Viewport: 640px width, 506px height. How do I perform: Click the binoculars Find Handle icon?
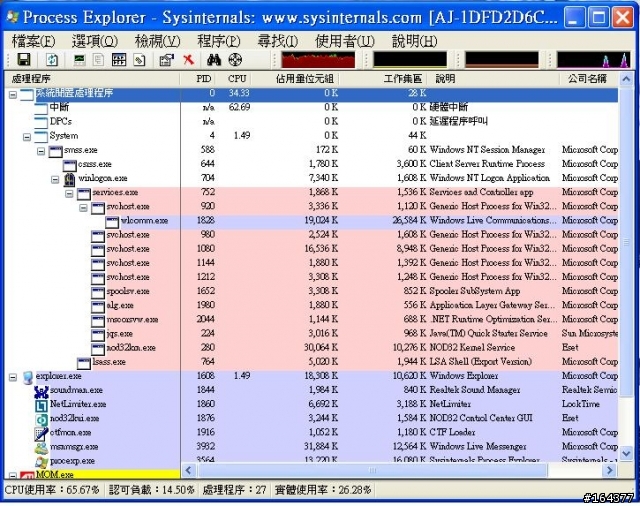(x=214, y=60)
